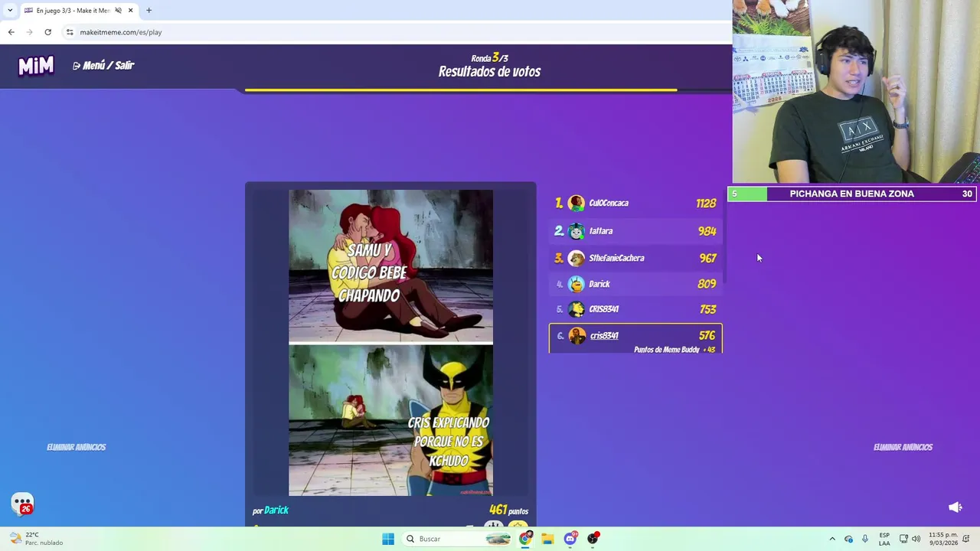Reload the makeitmeme page
The height and width of the screenshot is (551, 980).
click(x=47, y=32)
